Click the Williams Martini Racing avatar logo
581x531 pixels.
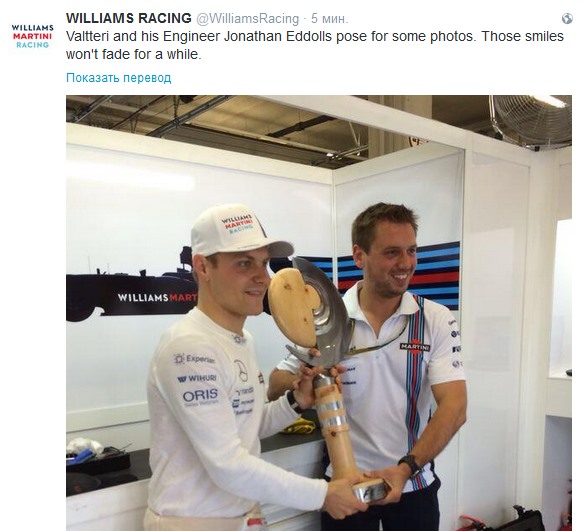click(32, 36)
